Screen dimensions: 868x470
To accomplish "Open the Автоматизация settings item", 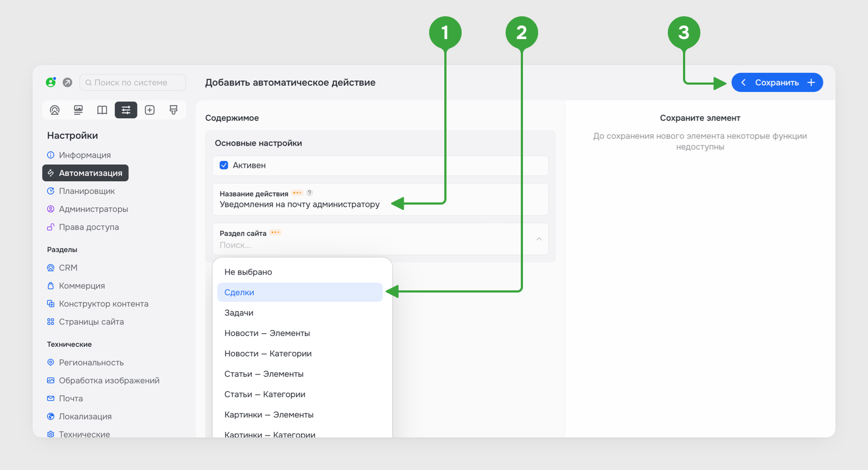I will click(x=85, y=173).
